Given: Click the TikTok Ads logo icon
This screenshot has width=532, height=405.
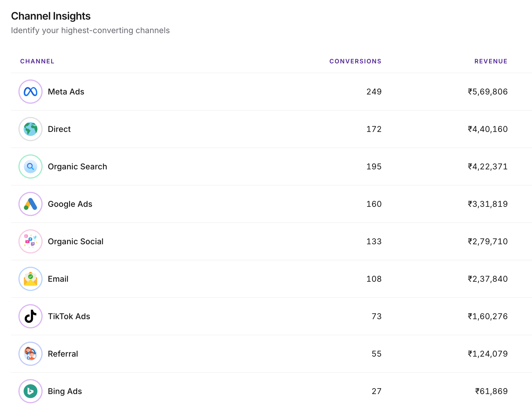Looking at the screenshot, I should point(31,316).
